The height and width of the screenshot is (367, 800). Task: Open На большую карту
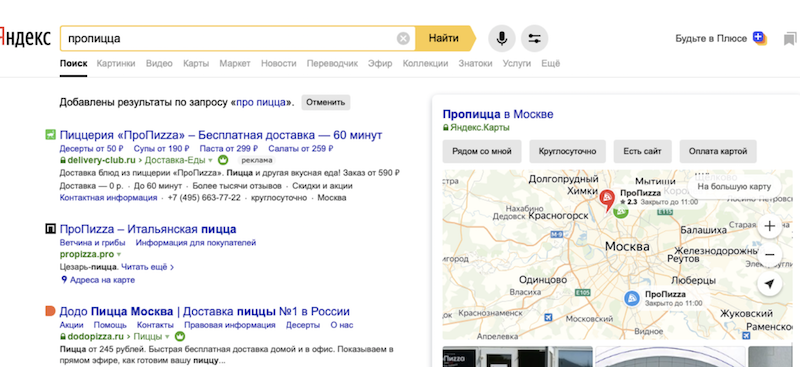734,186
